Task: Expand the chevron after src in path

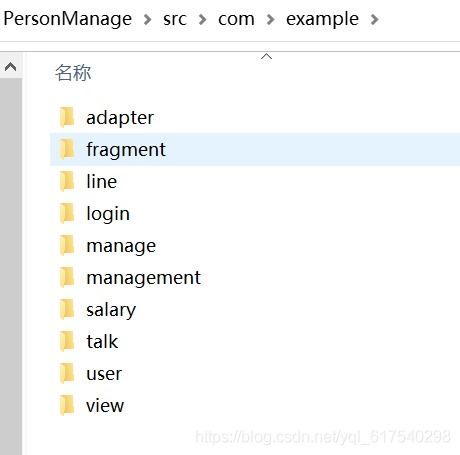Action: coord(202,19)
